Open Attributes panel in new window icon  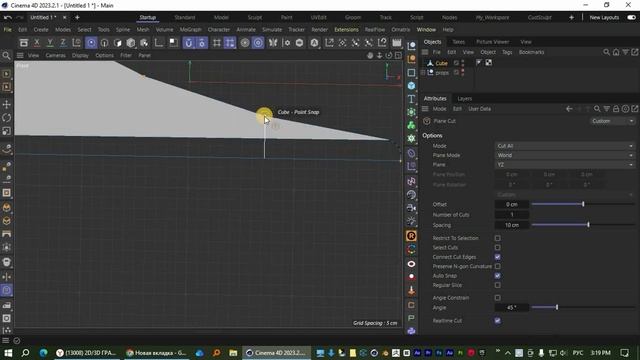click(635, 109)
